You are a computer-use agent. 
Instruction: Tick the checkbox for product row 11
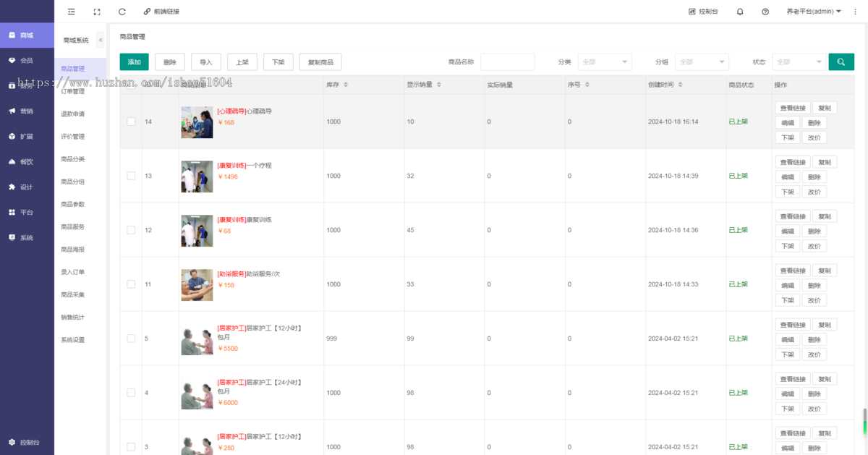pos(131,284)
